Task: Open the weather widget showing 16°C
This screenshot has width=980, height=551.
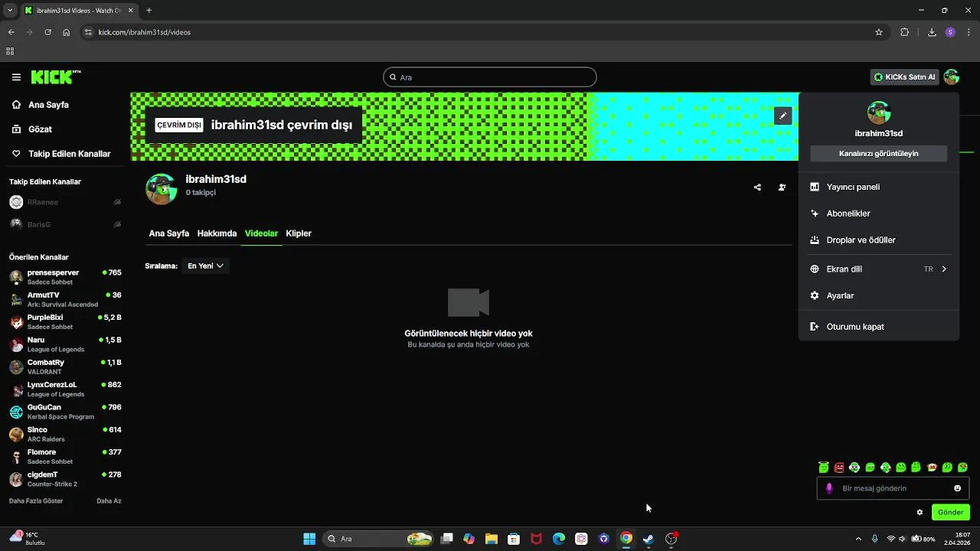Action: 28,539
